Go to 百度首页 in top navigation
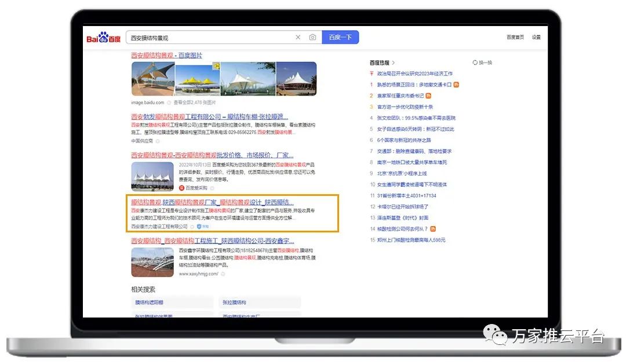Screen dimensions: 626x364 (515, 37)
